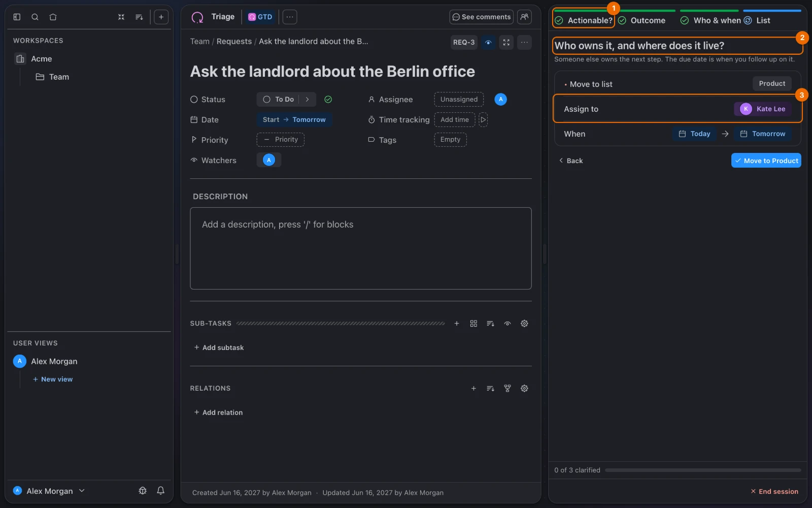Open Alex Morgan account menu chevron
Viewport: 812px width, 508px height.
(x=82, y=491)
